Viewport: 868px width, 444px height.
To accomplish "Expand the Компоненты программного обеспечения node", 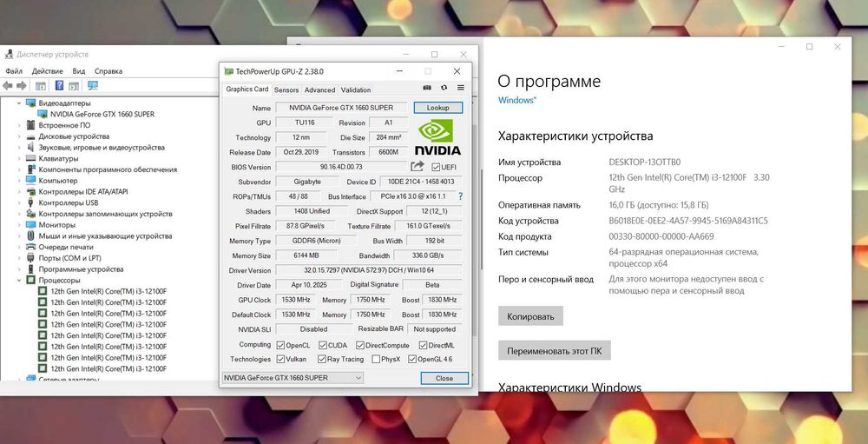I will click(x=18, y=169).
